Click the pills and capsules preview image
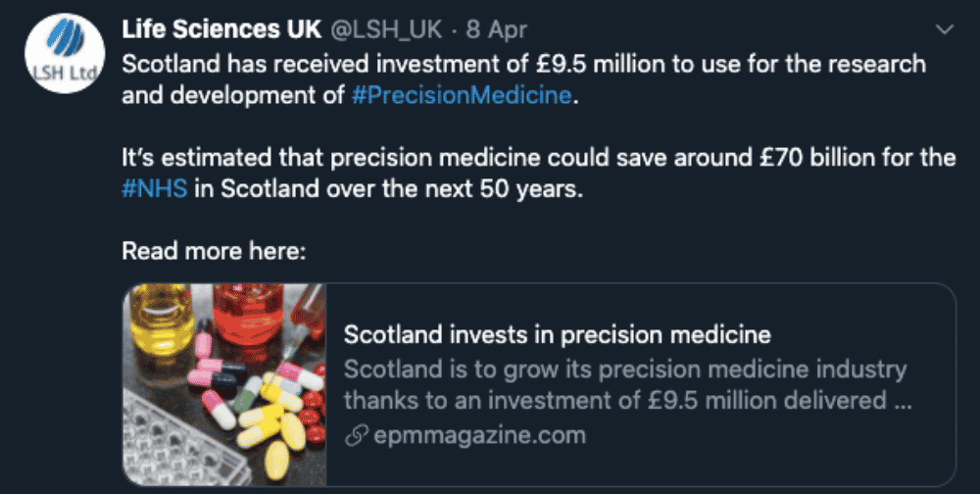 224,384
